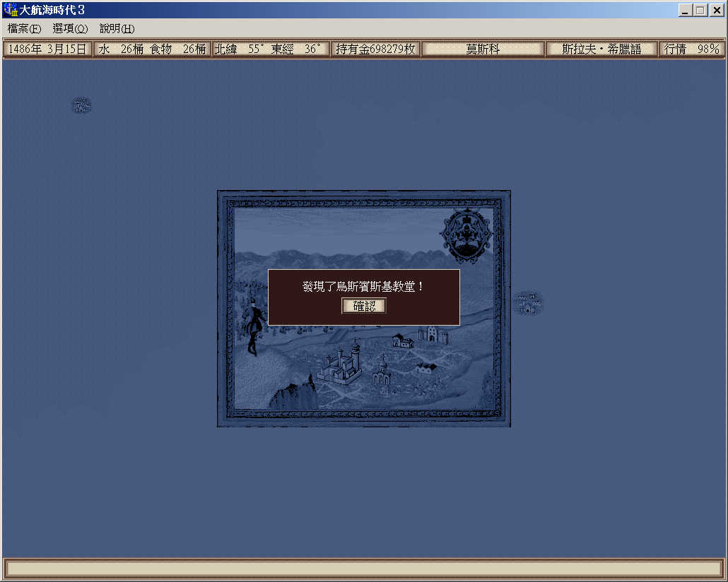Click the 莫斯科 location panel

click(x=483, y=49)
